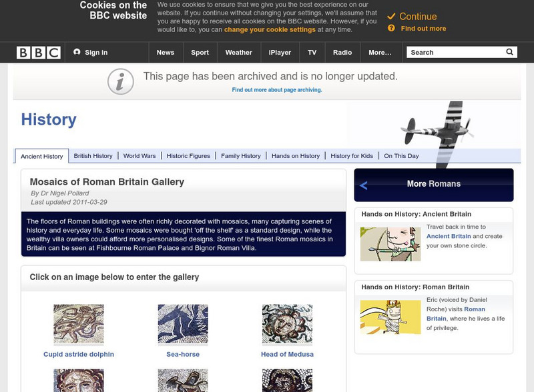Switch to the British History tab

point(93,156)
